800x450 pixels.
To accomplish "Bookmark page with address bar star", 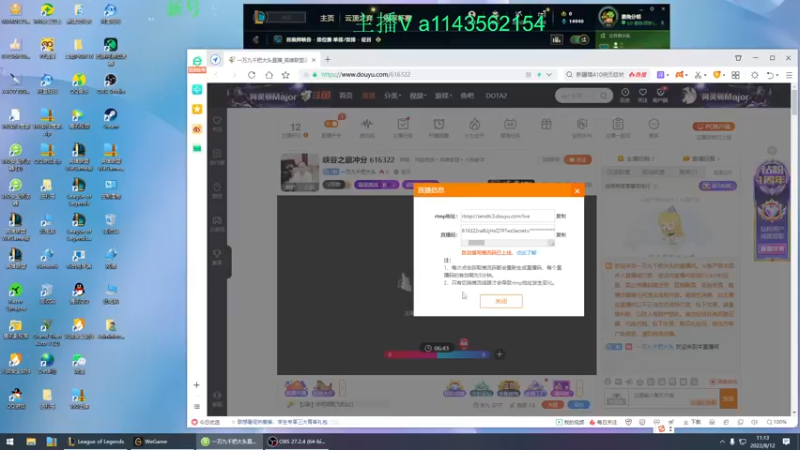I will [x=286, y=75].
